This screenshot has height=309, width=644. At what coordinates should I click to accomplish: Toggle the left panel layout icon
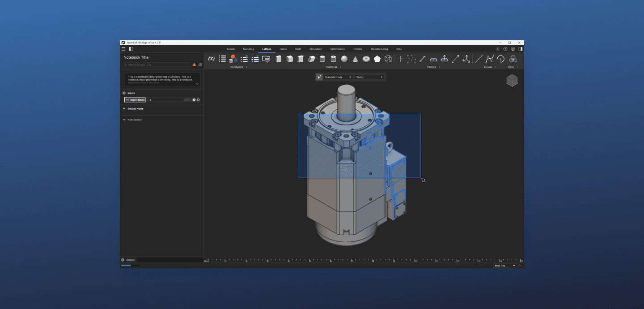click(x=131, y=49)
